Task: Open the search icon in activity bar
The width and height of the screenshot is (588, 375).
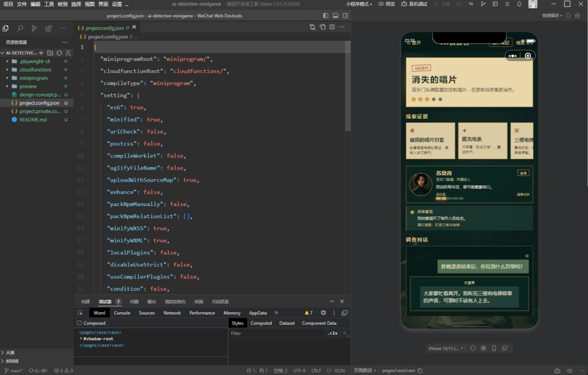Action: coord(20,28)
